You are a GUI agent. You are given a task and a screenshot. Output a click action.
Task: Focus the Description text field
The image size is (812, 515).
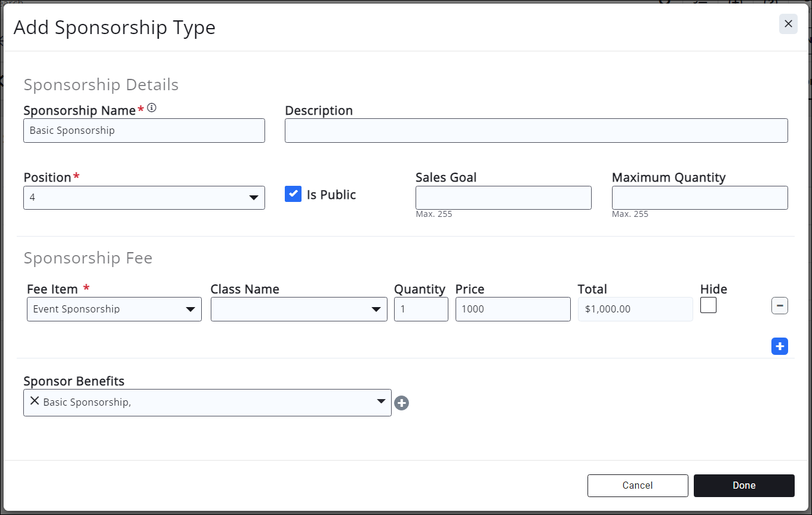pyautogui.click(x=536, y=130)
